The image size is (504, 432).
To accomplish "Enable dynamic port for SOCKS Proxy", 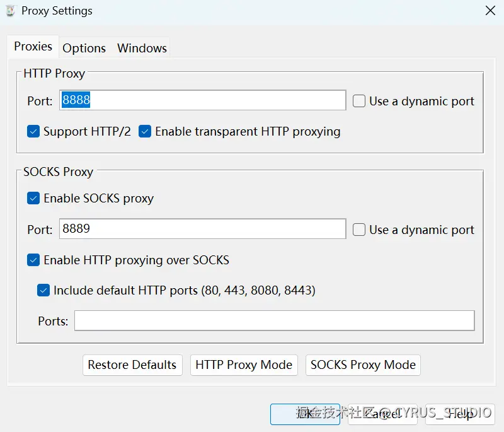I will tap(359, 230).
